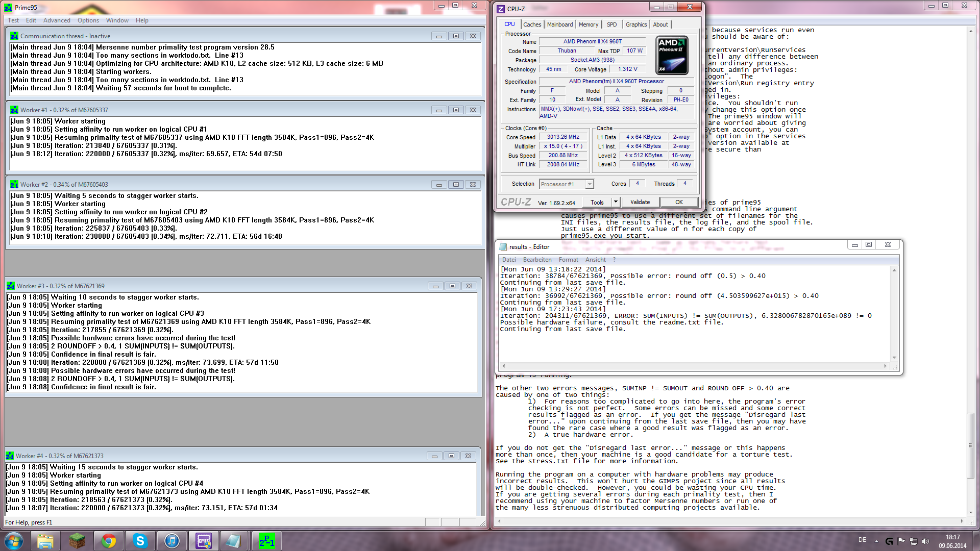
Task: Maximize the Worker #3 child window
Action: [452, 286]
